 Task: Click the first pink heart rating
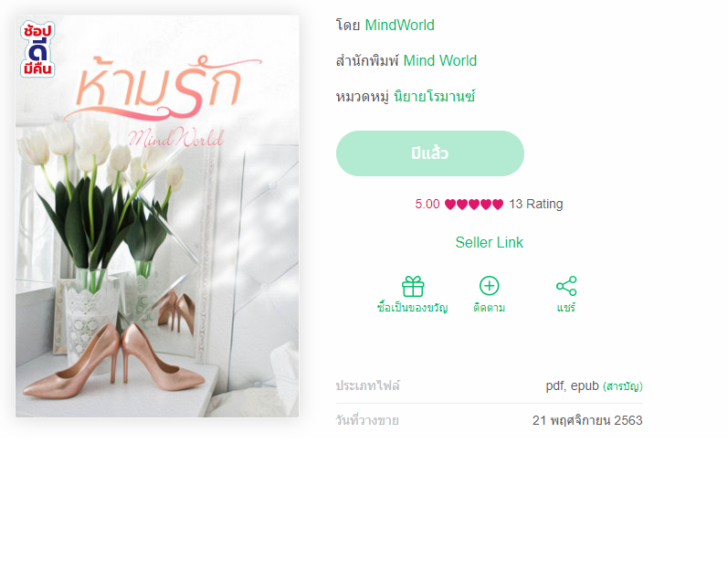point(450,205)
